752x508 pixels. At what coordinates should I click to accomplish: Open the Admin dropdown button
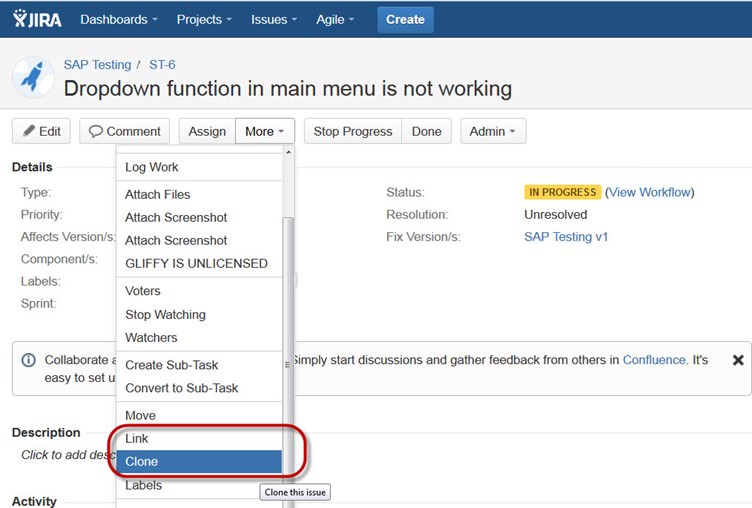(x=493, y=131)
